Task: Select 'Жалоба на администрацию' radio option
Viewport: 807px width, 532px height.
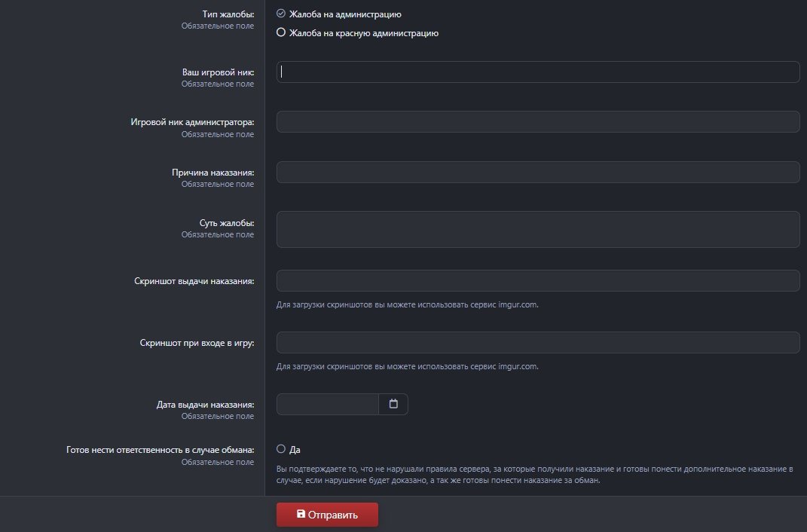Action: (x=281, y=14)
